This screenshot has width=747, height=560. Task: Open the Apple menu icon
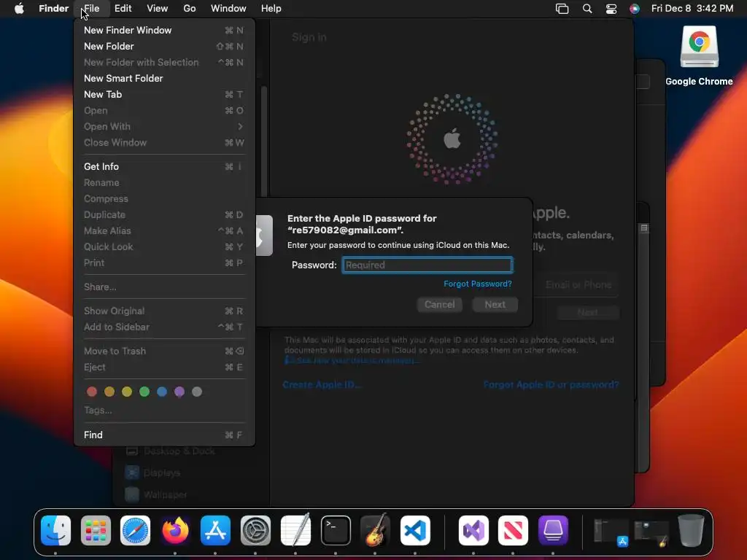click(19, 8)
